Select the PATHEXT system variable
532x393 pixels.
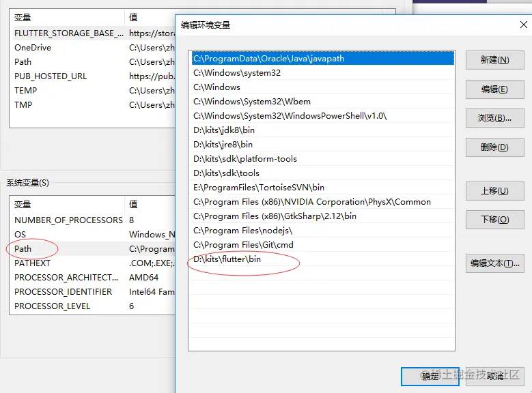[x=93, y=263]
